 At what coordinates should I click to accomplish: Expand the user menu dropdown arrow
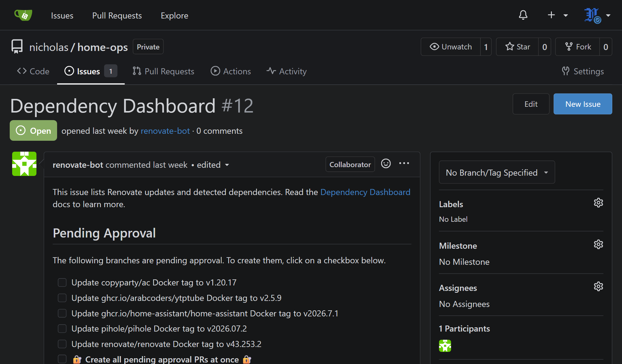(608, 15)
